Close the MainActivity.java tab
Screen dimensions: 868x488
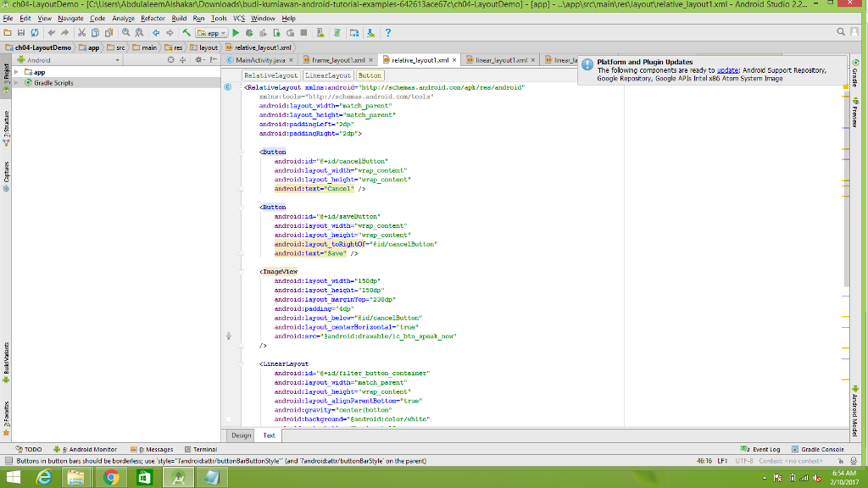tap(291, 60)
